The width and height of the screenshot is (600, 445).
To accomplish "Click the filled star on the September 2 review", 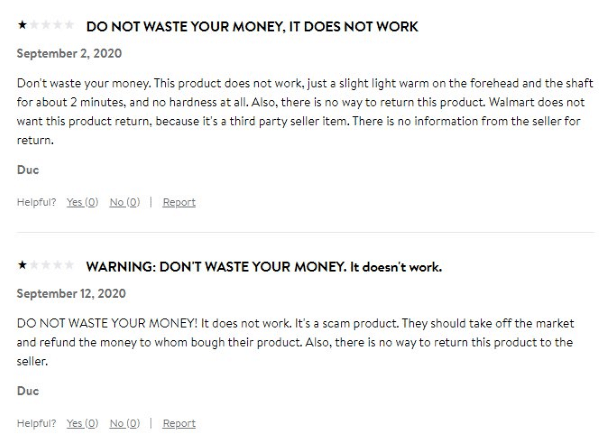I will click(22, 24).
